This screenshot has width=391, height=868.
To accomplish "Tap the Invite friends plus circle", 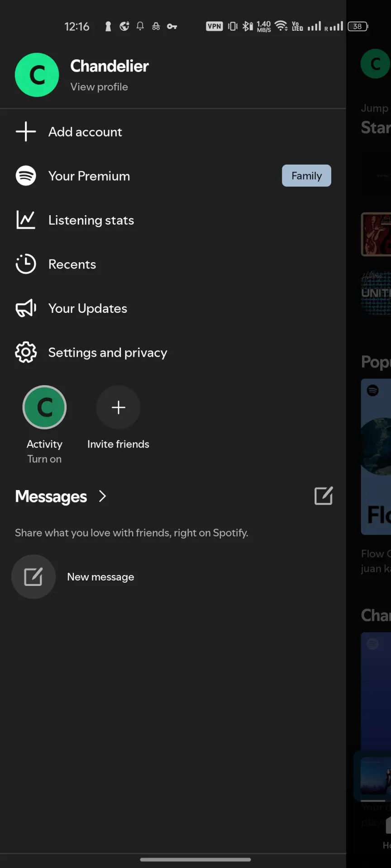I will (x=118, y=407).
